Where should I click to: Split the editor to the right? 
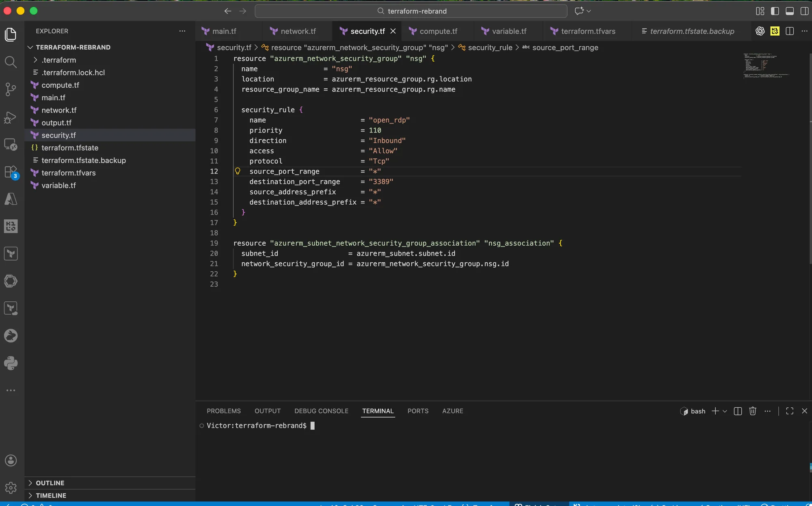click(x=790, y=31)
